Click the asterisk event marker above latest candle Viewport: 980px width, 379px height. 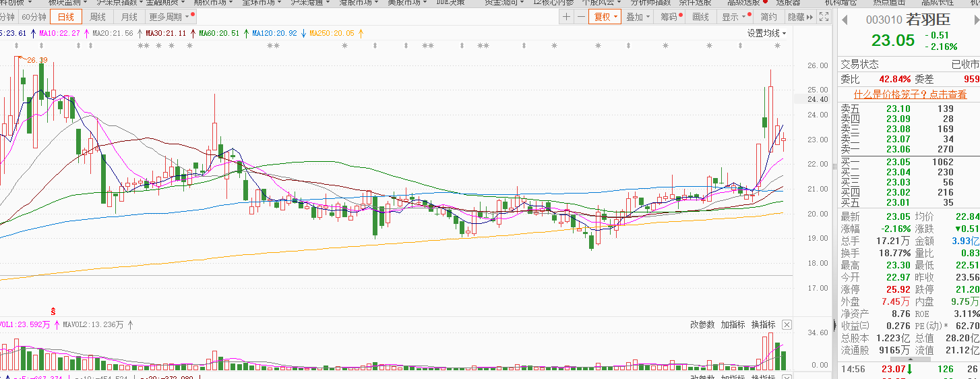tap(777, 46)
